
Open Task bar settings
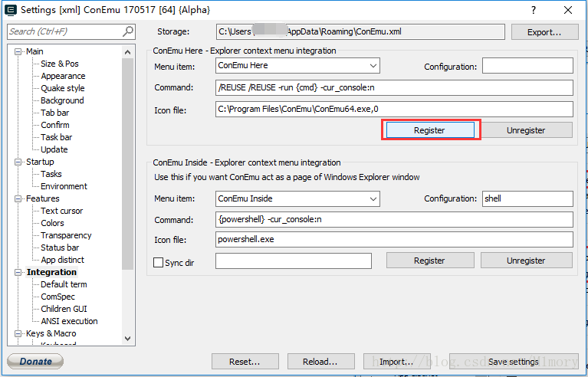(56, 137)
